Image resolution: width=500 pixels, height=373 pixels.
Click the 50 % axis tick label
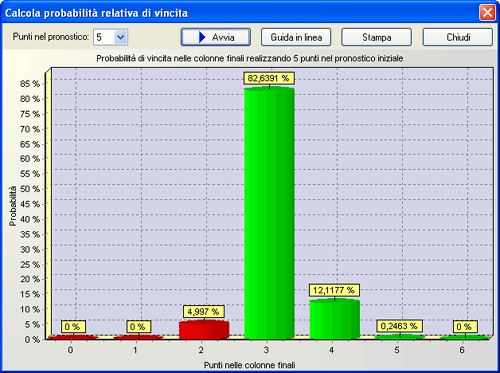pos(30,189)
